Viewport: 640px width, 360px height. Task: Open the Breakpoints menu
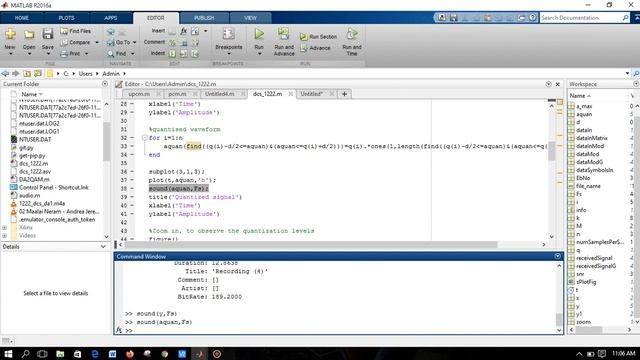coord(229,41)
